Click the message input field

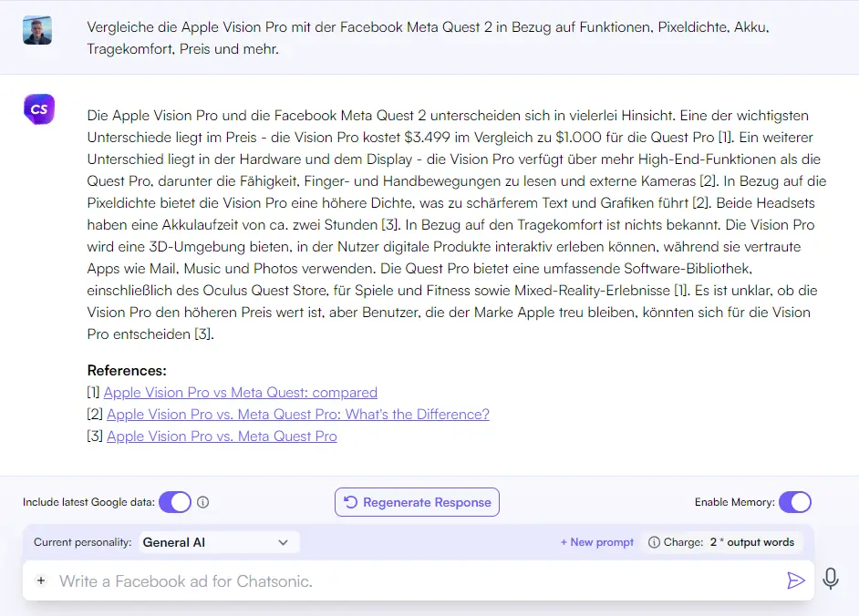pyautogui.click(x=418, y=580)
